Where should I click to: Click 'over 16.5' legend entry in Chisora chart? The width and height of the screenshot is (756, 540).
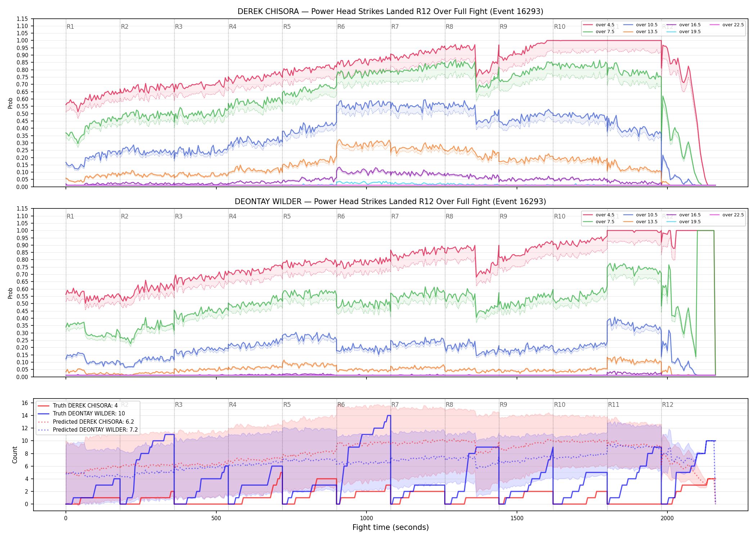[x=684, y=25]
